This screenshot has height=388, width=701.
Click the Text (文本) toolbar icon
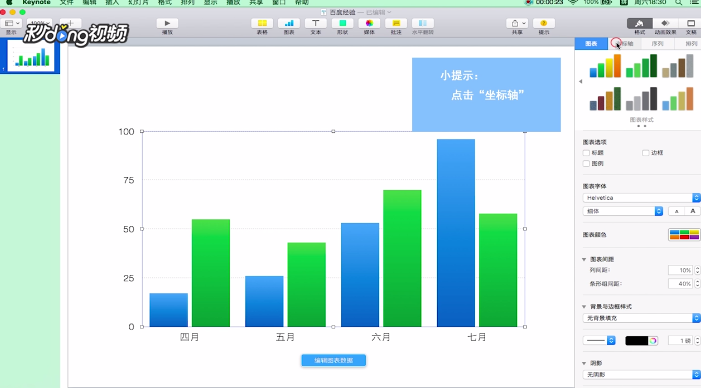(316, 23)
